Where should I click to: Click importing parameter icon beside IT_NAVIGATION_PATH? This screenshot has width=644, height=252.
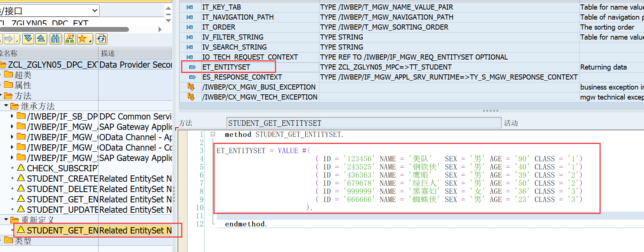pyautogui.click(x=190, y=17)
